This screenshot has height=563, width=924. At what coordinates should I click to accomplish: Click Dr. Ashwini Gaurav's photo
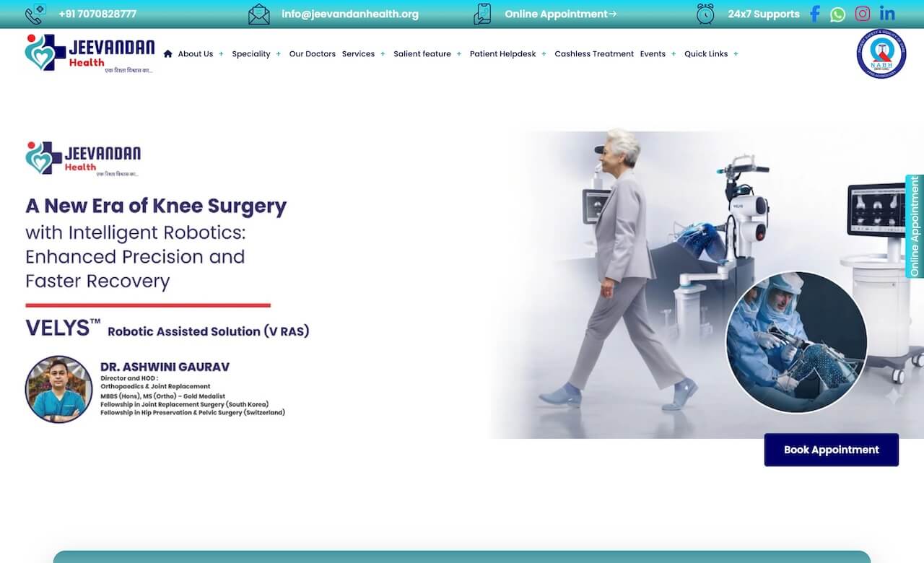58,389
